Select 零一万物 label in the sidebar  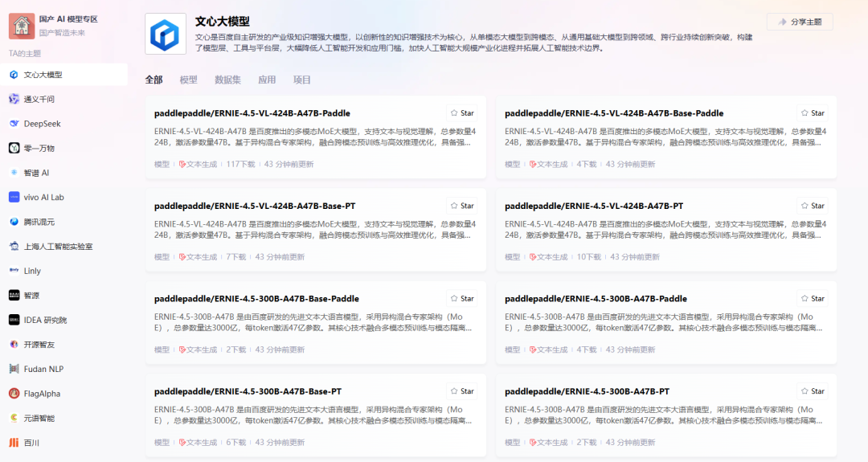coord(39,148)
